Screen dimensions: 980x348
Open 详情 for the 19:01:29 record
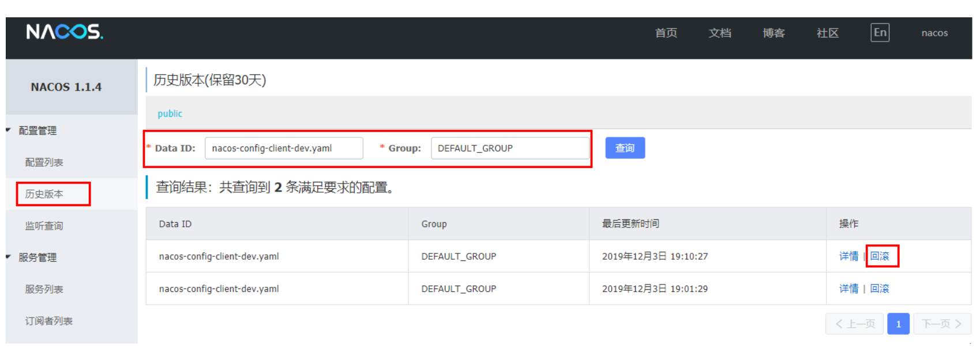pyautogui.click(x=848, y=289)
